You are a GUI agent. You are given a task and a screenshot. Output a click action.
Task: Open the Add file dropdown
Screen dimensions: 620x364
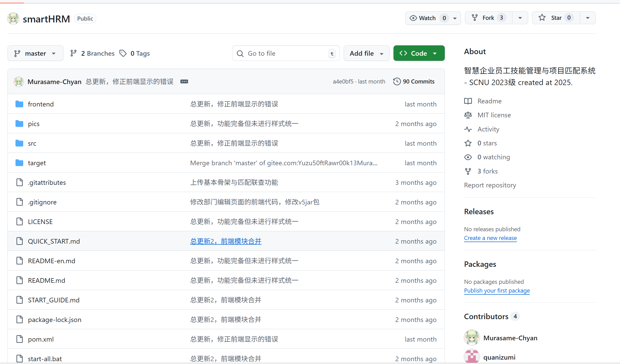pyautogui.click(x=366, y=53)
